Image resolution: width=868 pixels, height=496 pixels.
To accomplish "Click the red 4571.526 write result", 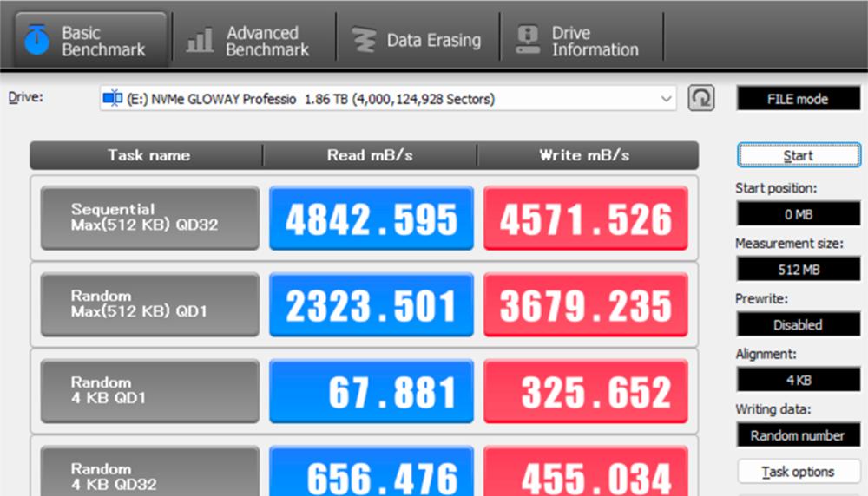I will click(585, 219).
